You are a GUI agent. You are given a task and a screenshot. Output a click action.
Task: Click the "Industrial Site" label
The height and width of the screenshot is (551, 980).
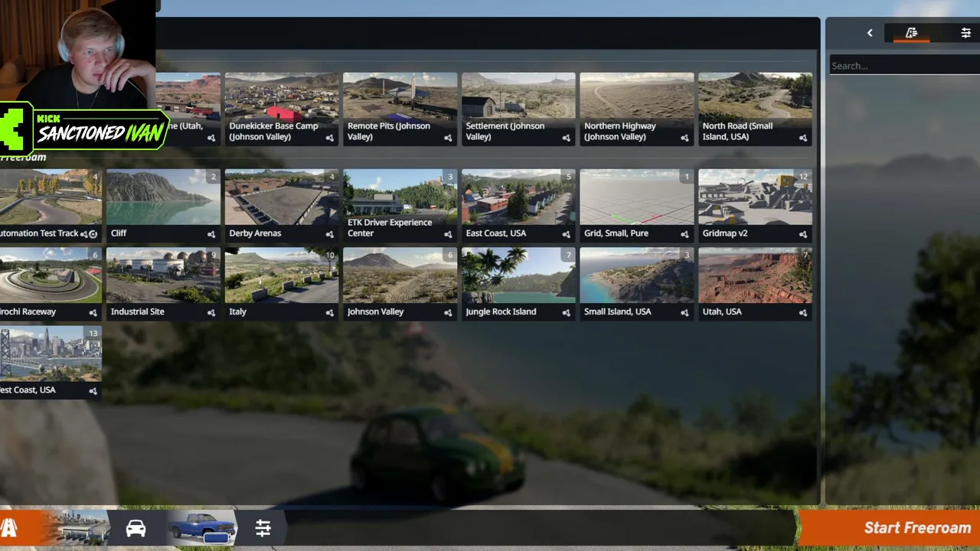click(137, 311)
